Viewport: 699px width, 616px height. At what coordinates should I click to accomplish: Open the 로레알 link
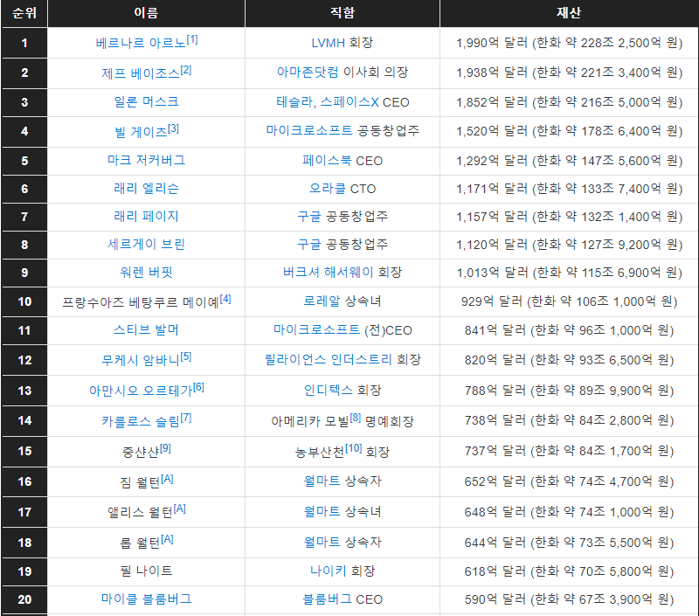[322, 301]
